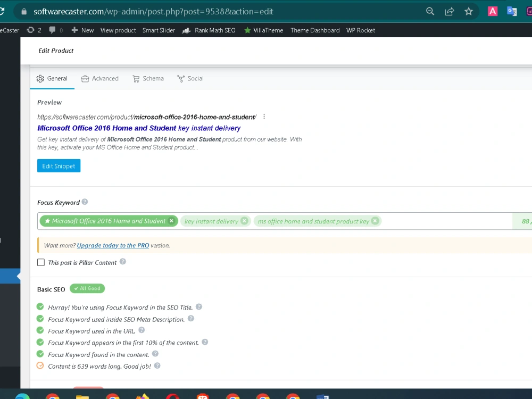Open Smart Slider in admin bar
The image size is (532, 399).
159,30
